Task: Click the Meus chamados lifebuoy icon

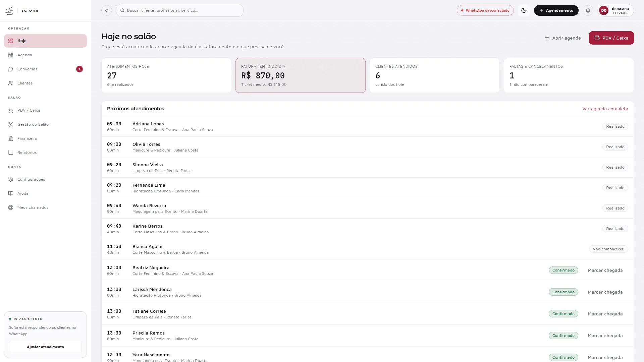Action: tap(11, 207)
